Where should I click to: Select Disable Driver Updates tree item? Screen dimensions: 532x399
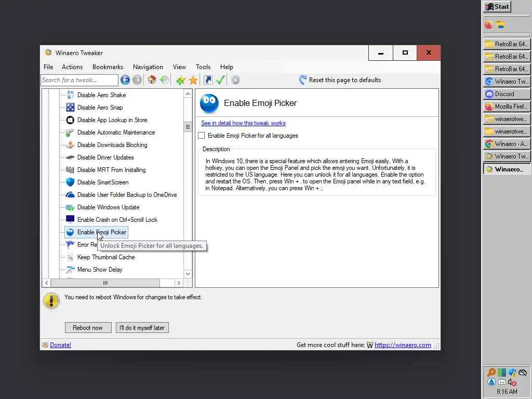pos(105,157)
